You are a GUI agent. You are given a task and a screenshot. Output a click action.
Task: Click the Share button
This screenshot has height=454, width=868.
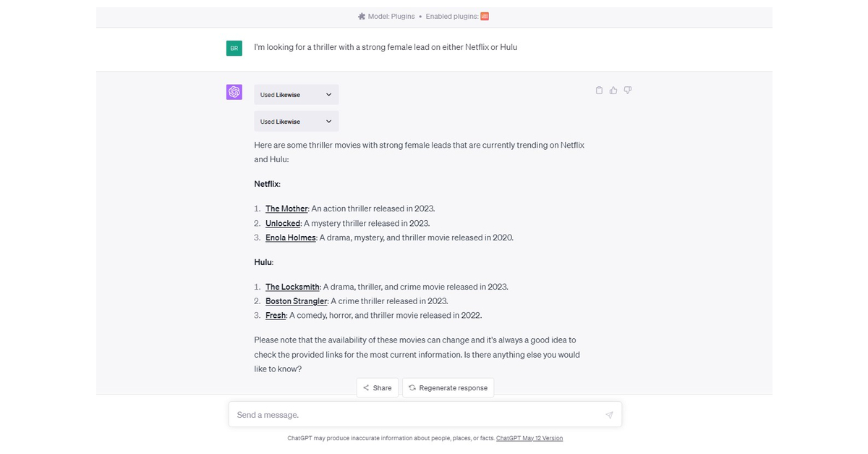click(x=377, y=387)
